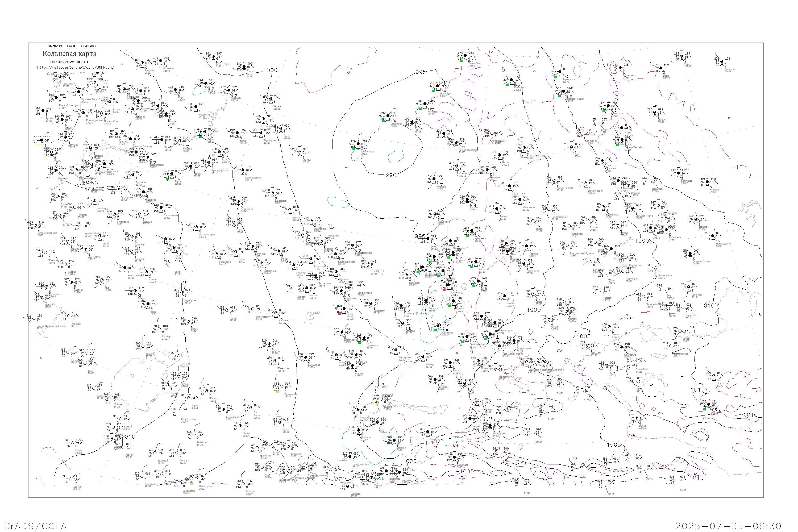Click the 'Кольцевая карта' map title
The height and width of the screenshot is (532, 798).
coord(69,54)
